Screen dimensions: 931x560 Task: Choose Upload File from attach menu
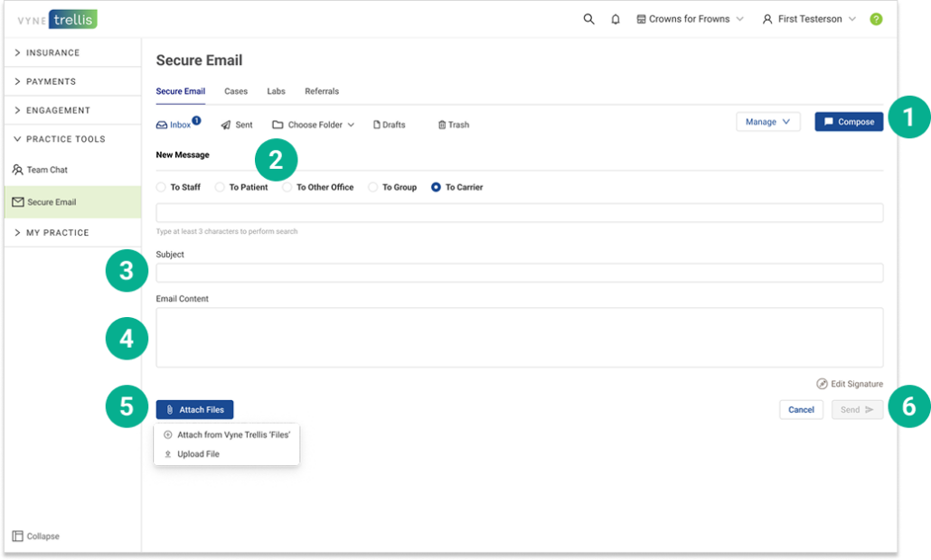click(198, 454)
